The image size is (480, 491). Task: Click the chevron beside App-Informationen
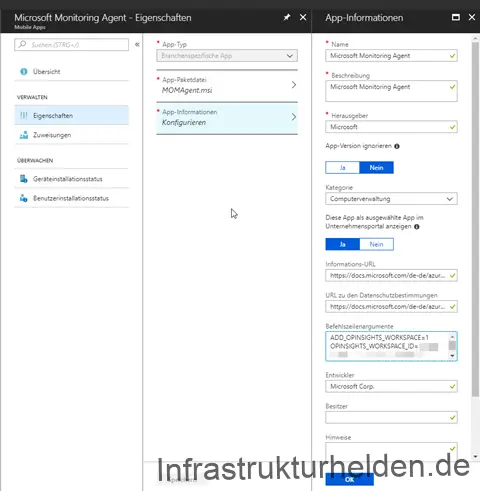[294, 117]
